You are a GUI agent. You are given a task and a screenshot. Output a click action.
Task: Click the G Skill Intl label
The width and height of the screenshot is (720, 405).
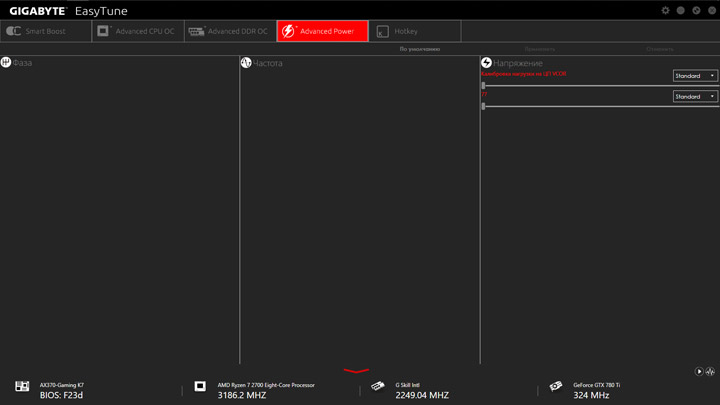click(407, 385)
